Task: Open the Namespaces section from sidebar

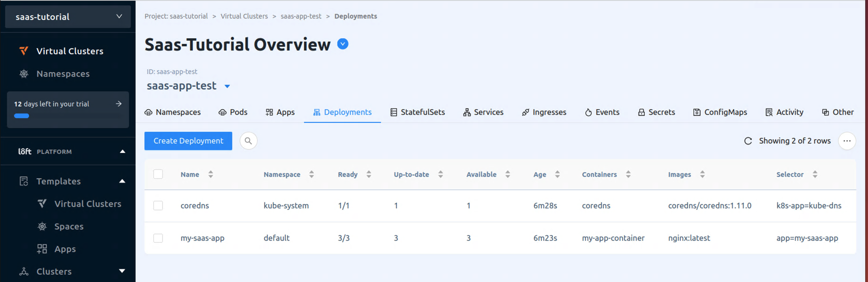Action: tap(63, 74)
